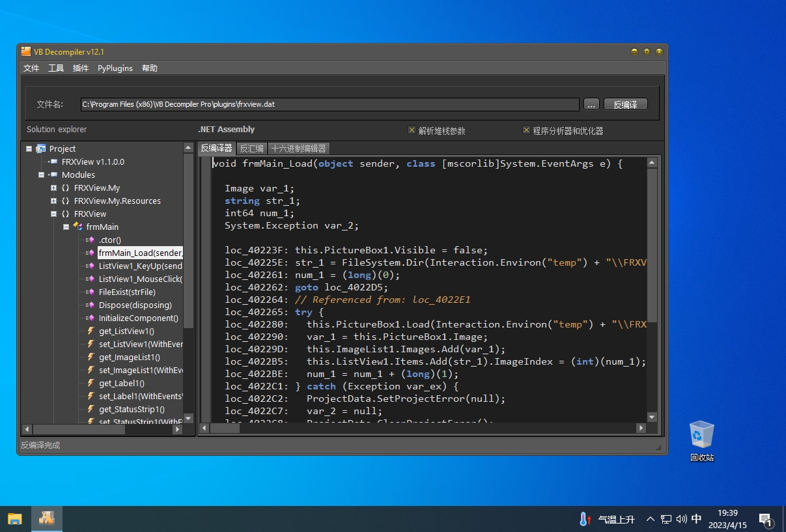The image size is (786, 532).
Task: Toggle the 解析堆栈参数 checkbox
Action: (412, 130)
